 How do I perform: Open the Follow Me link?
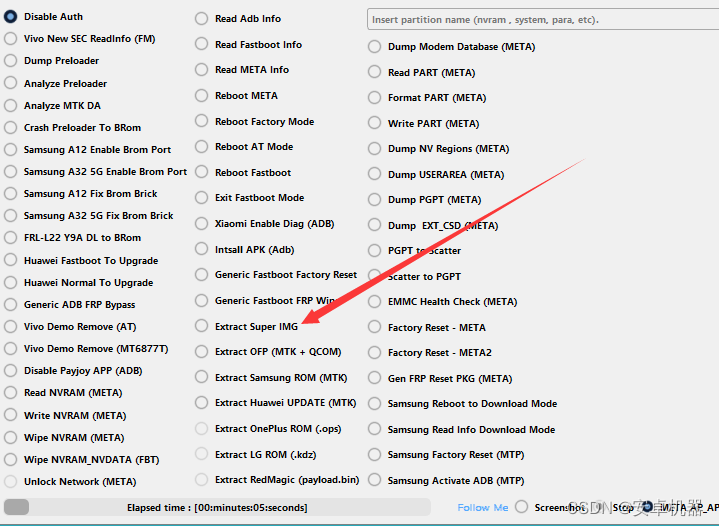click(x=483, y=508)
